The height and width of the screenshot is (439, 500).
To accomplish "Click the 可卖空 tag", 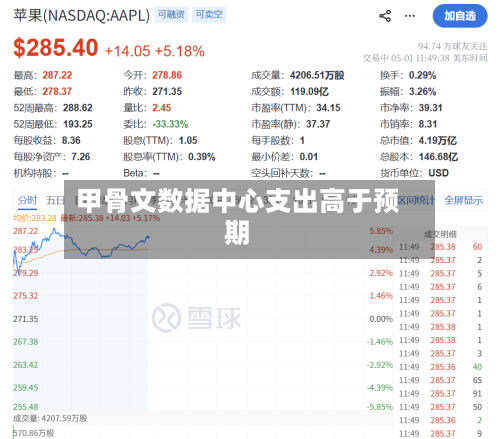I will pyautogui.click(x=209, y=14).
